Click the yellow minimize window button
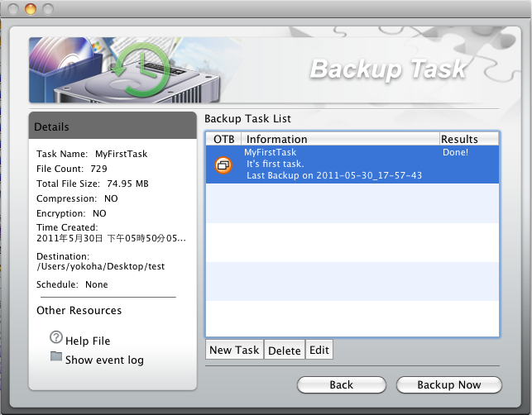 (x=31, y=9)
